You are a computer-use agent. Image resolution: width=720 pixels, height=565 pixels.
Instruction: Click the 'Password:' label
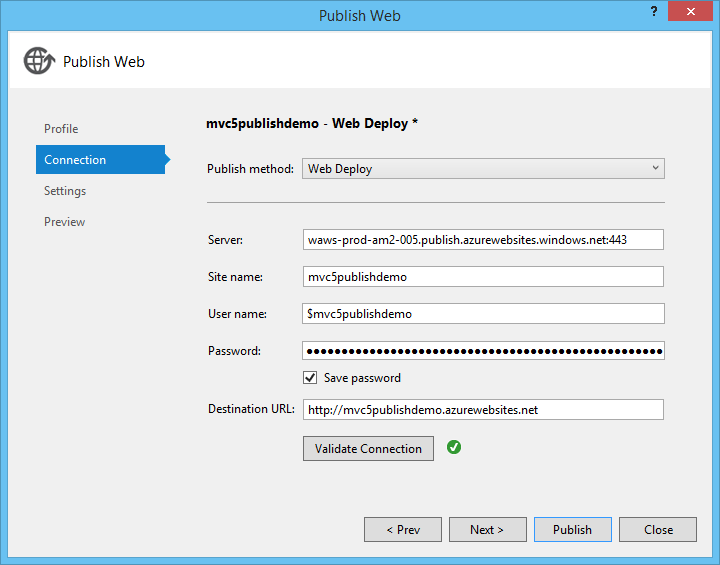[234, 351]
